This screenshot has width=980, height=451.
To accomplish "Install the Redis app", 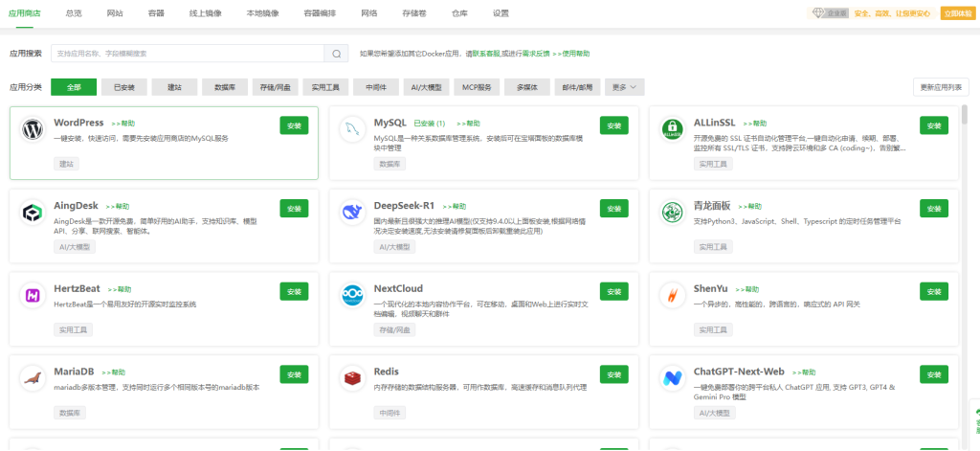I will click(613, 374).
